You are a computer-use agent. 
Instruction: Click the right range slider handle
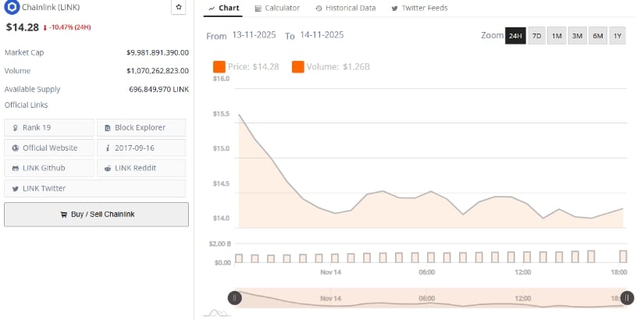point(627,297)
